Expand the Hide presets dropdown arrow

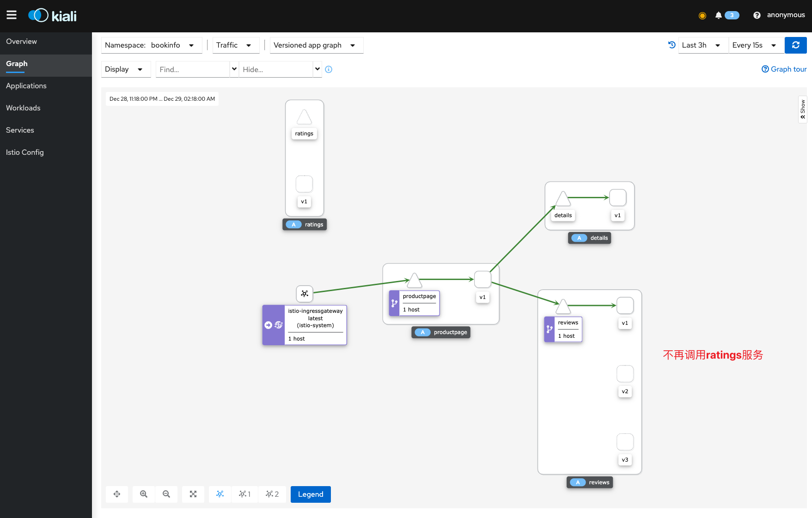coord(317,69)
